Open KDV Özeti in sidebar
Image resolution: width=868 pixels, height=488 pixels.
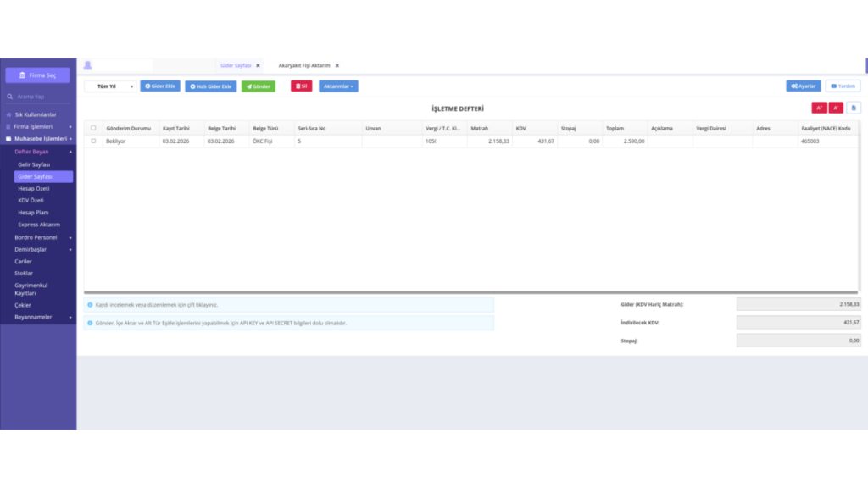click(31, 200)
